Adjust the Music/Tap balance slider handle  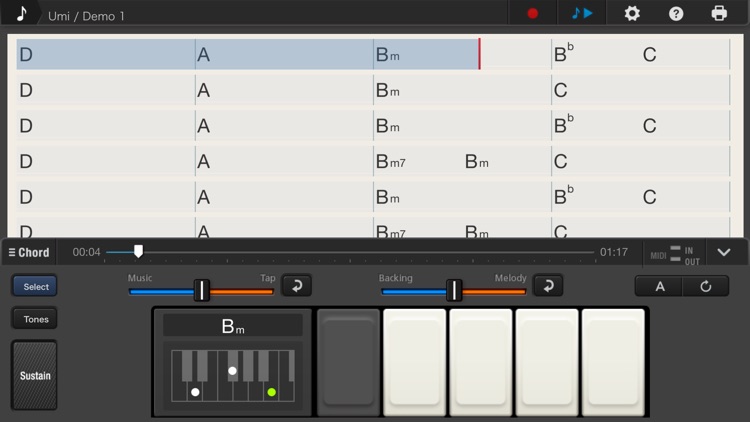pyautogui.click(x=202, y=290)
